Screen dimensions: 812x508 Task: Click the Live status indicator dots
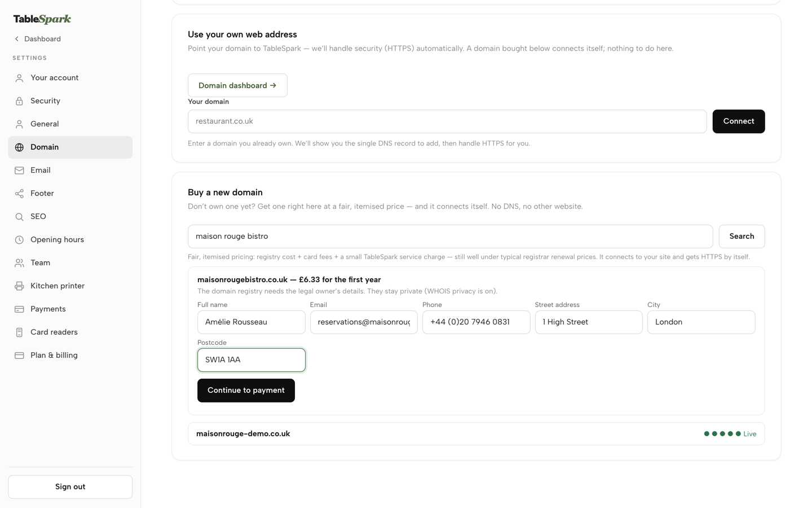[x=722, y=434]
